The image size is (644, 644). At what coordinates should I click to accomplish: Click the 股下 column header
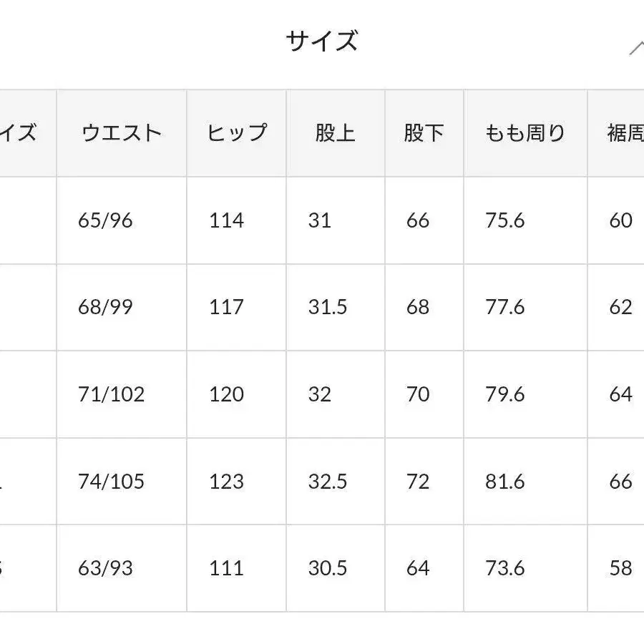click(424, 133)
